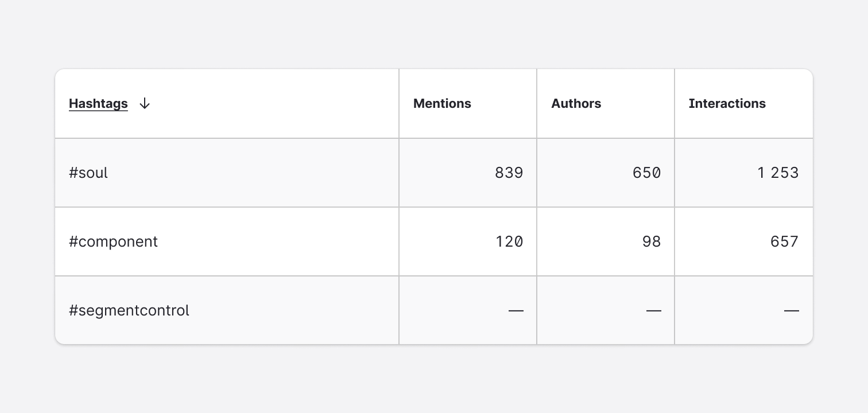Click the #soul hashtag label
The image size is (868, 413).
tap(88, 173)
